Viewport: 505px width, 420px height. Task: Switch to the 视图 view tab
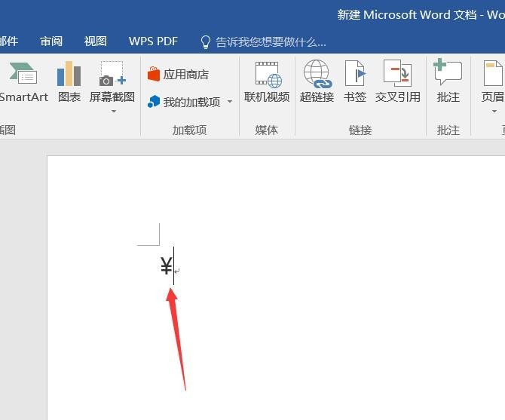click(95, 41)
